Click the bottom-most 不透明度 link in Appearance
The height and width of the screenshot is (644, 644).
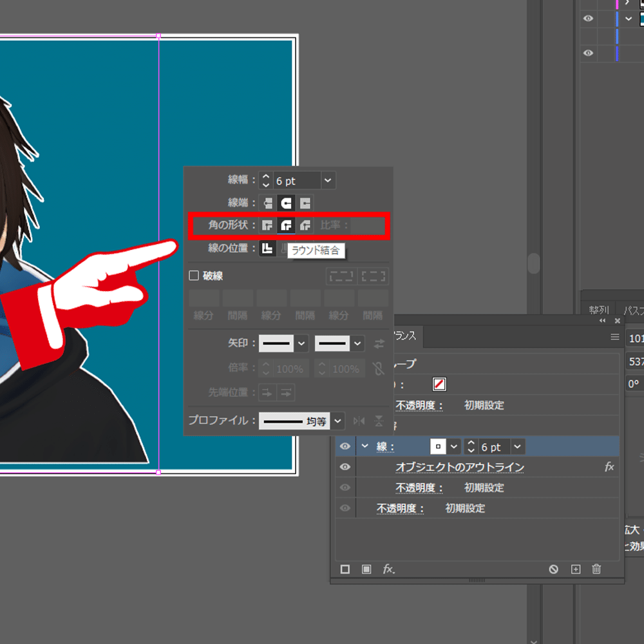[x=400, y=509]
